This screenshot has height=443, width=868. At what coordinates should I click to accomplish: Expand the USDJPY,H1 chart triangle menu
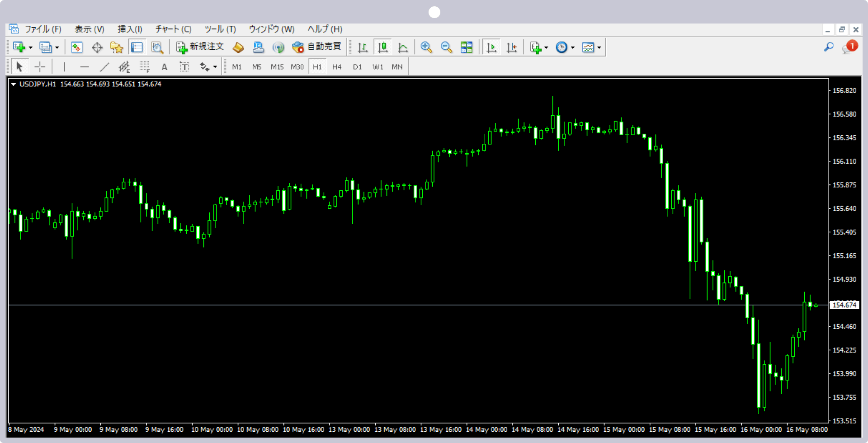pyautogui.click(x=14, y=84)
